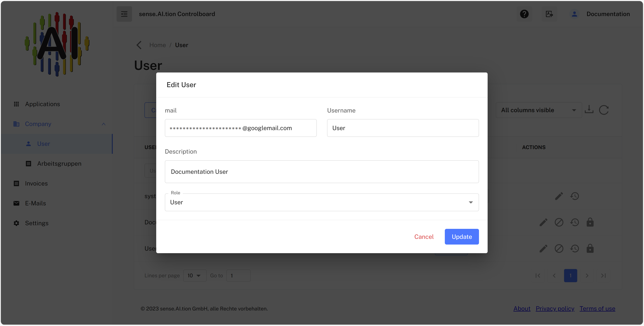
Task: Open the Role dropdown
Action: pyautogui.click(x=322, y=202)
